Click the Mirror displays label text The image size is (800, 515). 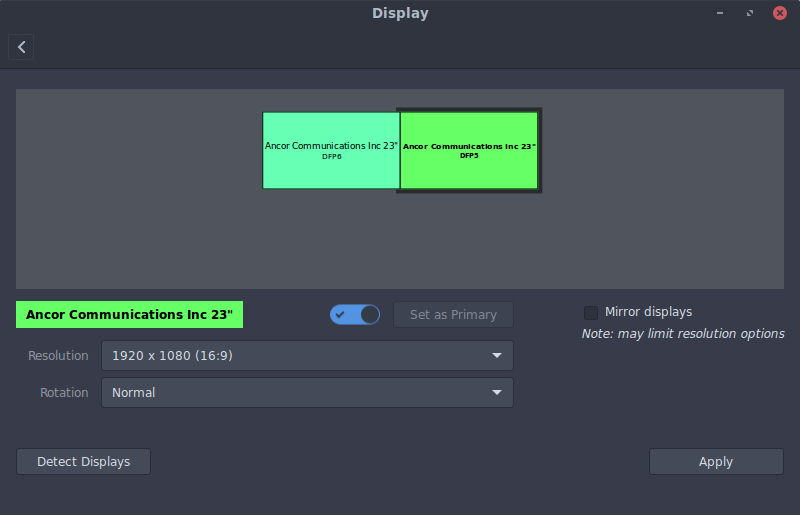[x=648, y=312]
